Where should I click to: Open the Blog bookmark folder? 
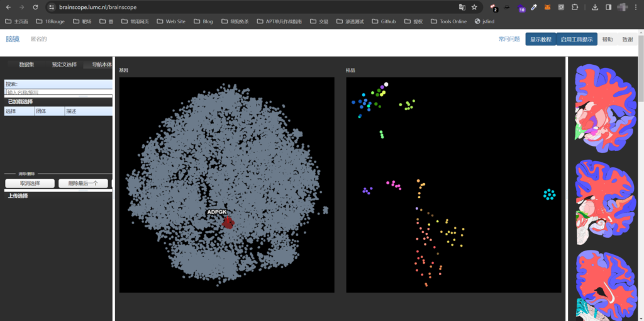(x=203, y=21)
